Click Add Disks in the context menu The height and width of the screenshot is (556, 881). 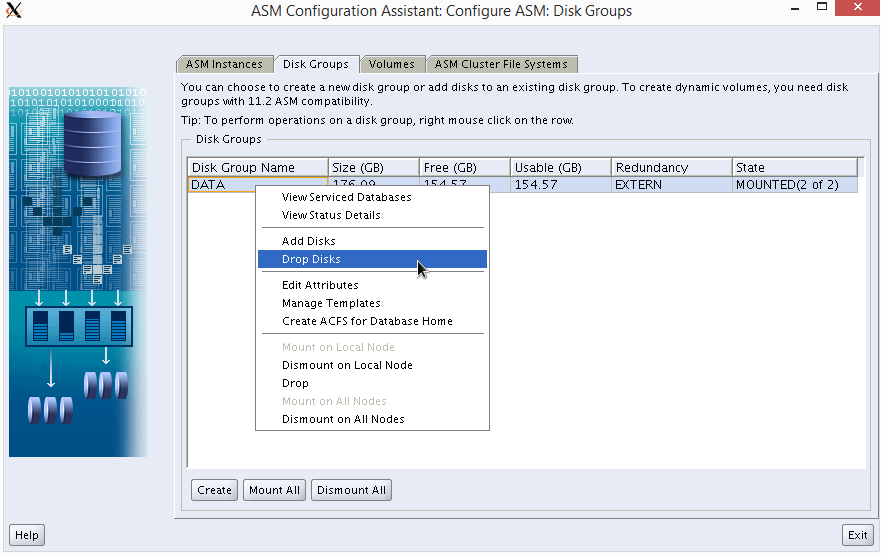(x=308, y=241)
